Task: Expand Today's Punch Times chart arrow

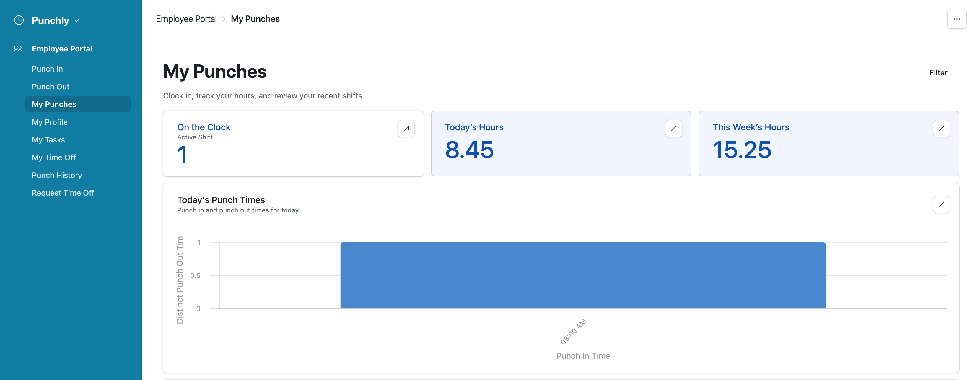Action: tap(941, 204)
